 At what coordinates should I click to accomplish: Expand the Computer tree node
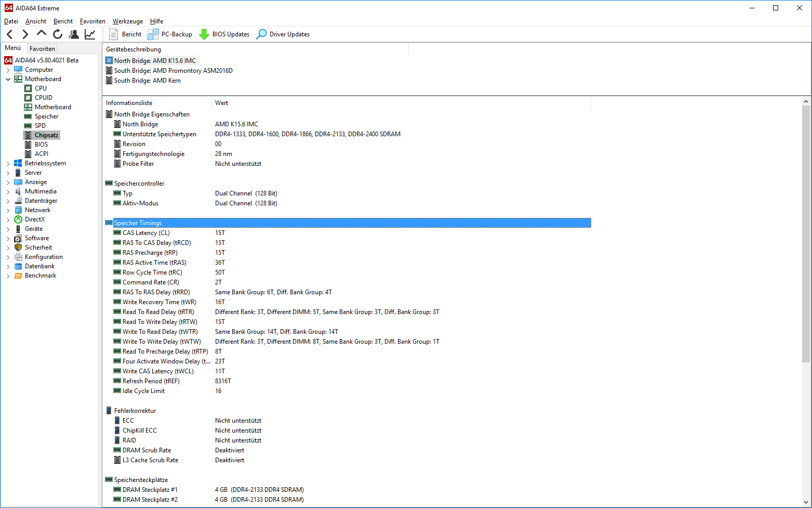pos(8,70)
